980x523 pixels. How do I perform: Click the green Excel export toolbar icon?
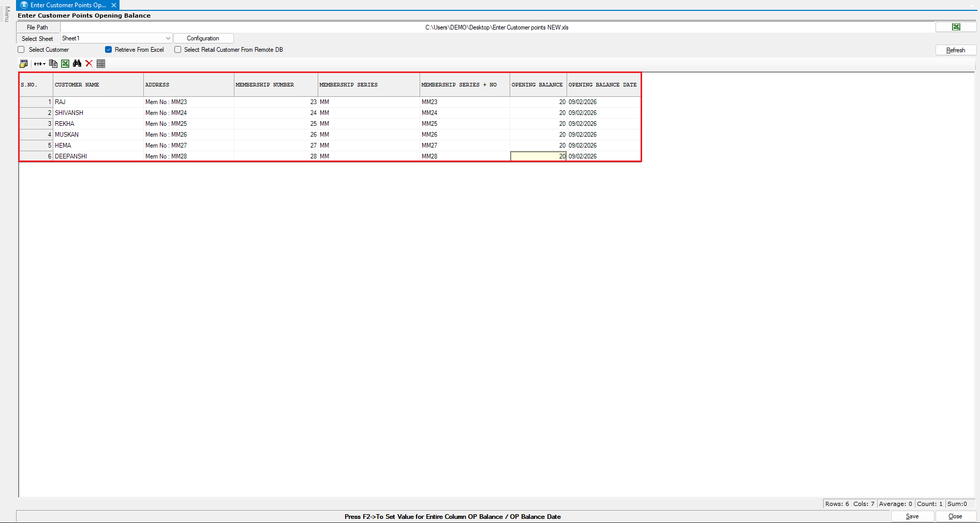pyautogui.click(x=65, y=64)
